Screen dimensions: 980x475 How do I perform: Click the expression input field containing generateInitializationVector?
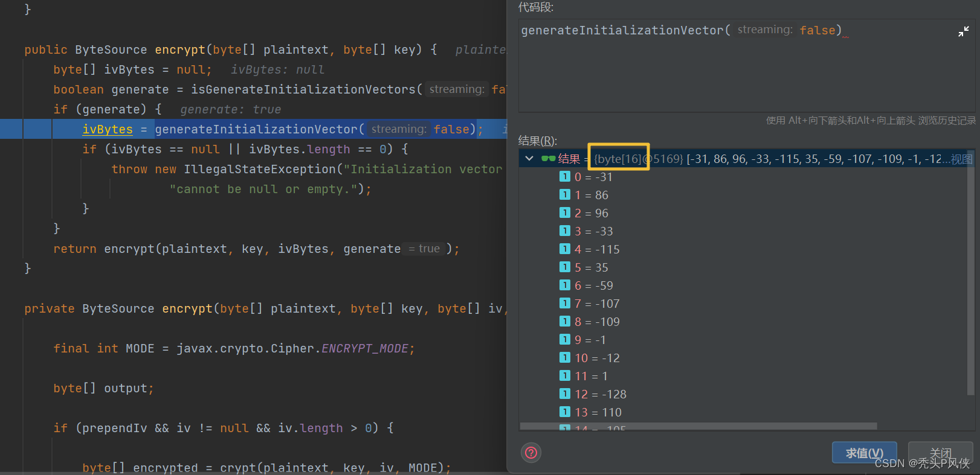tap(746, 65)
